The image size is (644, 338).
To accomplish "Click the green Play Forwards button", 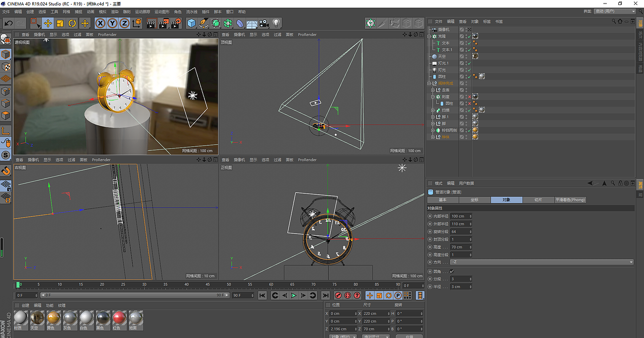I will click(x=294, y=295).
